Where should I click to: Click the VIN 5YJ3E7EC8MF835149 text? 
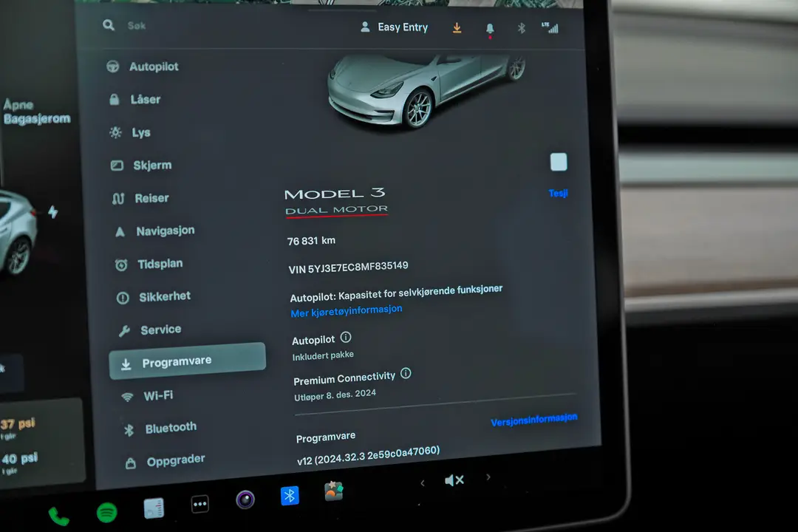point(349,267)
